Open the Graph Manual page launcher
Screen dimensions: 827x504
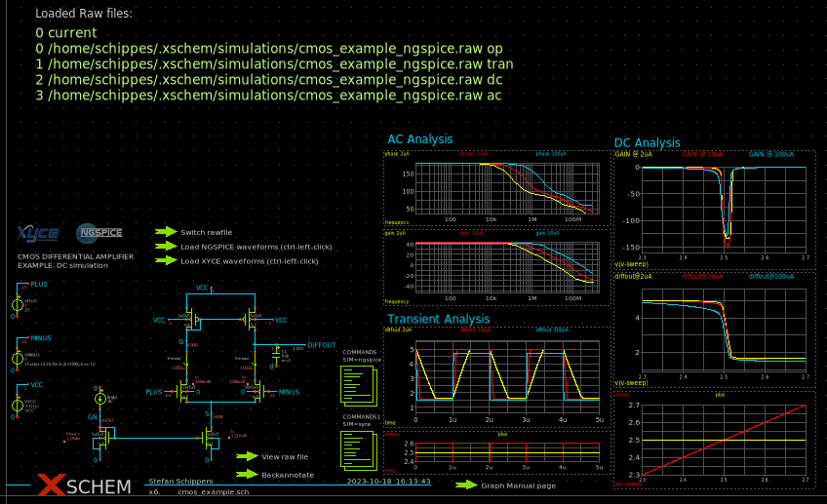(x=467, y=485)
